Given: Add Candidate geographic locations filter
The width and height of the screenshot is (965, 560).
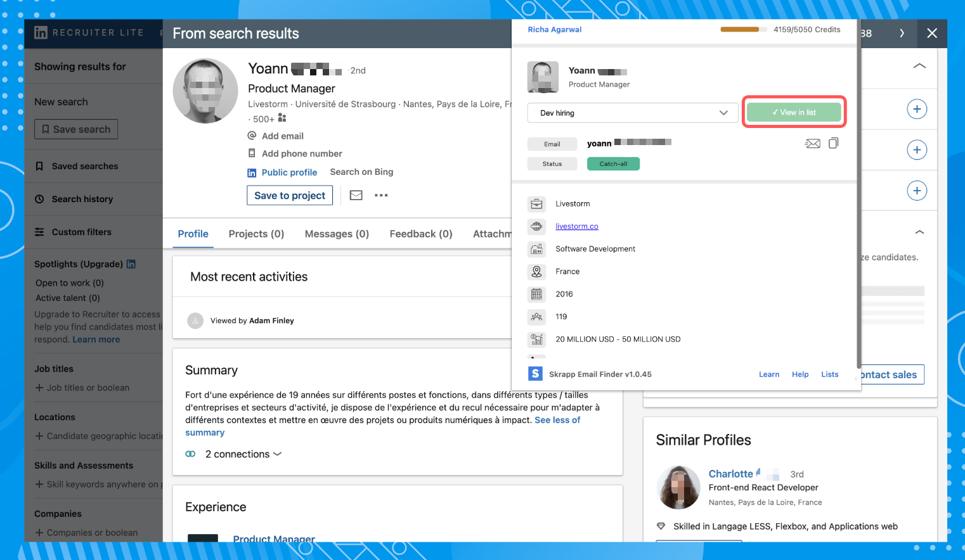Looking at the screenshot, I should [99, 436].
